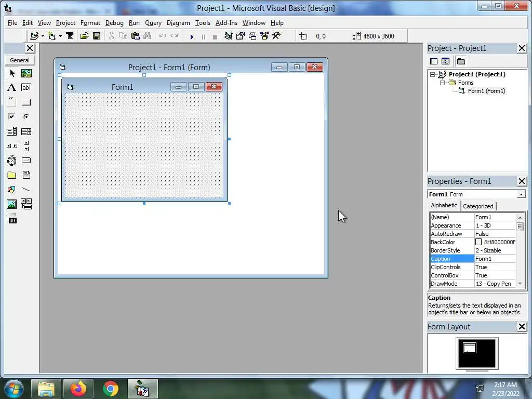Select the Image control tool
Screen dimensions: 532x399
point(12,204)
